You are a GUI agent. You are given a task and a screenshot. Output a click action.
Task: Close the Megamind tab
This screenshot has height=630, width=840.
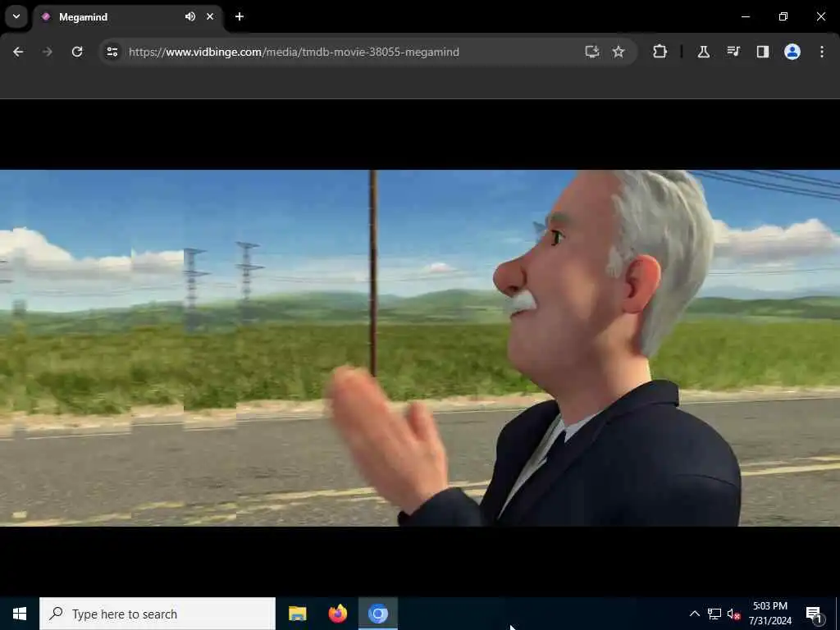(x=210, y=16)
